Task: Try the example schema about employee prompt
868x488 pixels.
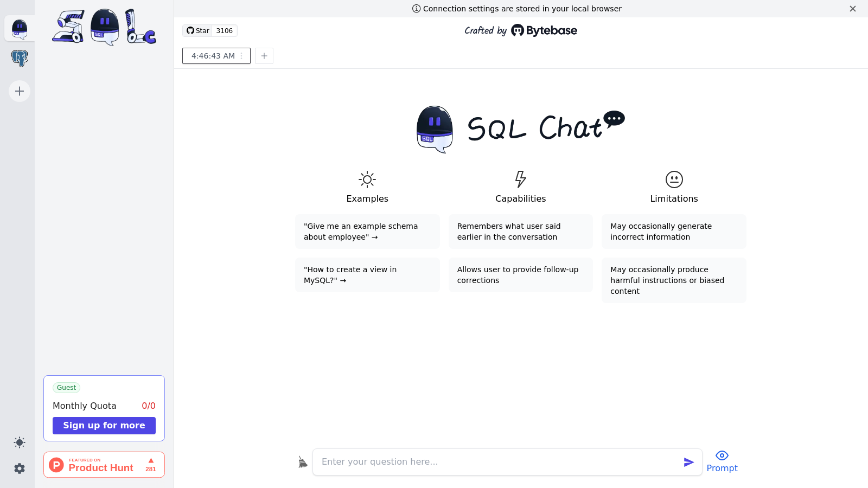Action: point(367,232)
